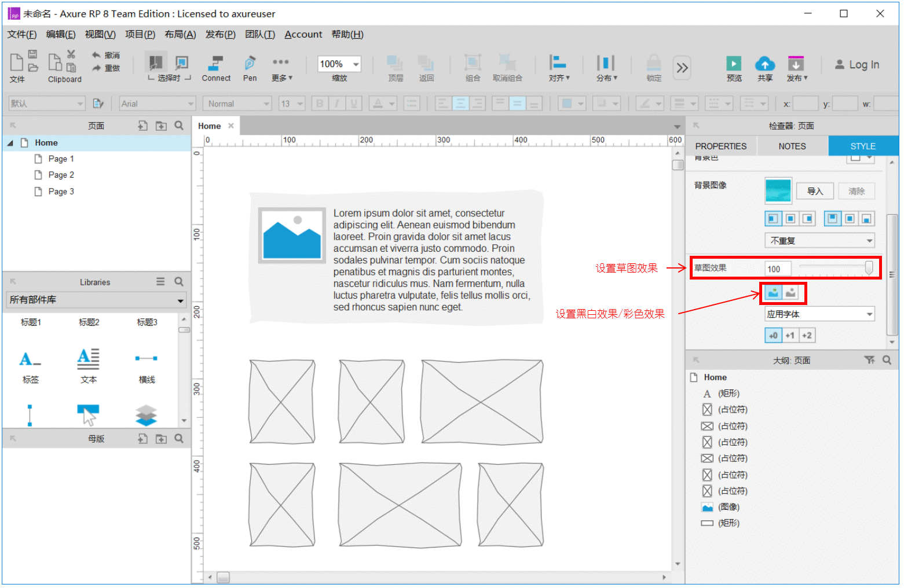Open 所有部件库 library selector dropdown
Image resolution: width=904 pixels, height=588 pixels.
point(96,300)
